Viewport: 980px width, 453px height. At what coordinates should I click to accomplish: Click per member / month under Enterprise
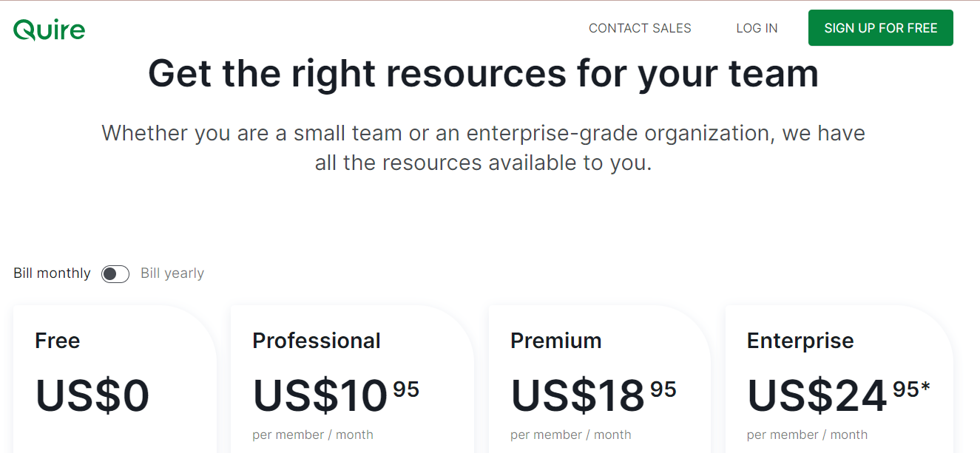(x=807, y=435)
